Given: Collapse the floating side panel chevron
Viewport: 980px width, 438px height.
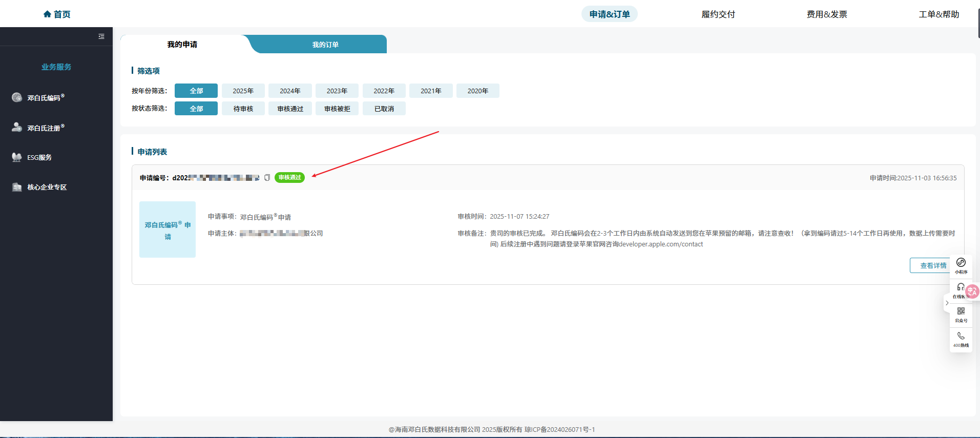Looking at the screenshot, I should pos(947,303).
